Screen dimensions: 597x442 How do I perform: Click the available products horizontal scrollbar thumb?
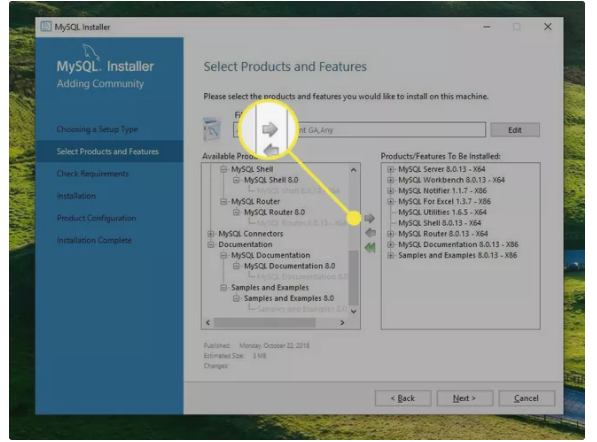265,322
